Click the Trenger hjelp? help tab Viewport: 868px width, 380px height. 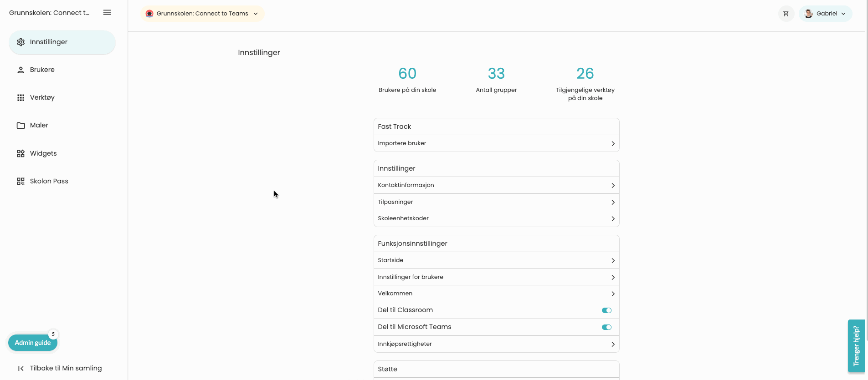pyautogui.click(x=856, y=346)
